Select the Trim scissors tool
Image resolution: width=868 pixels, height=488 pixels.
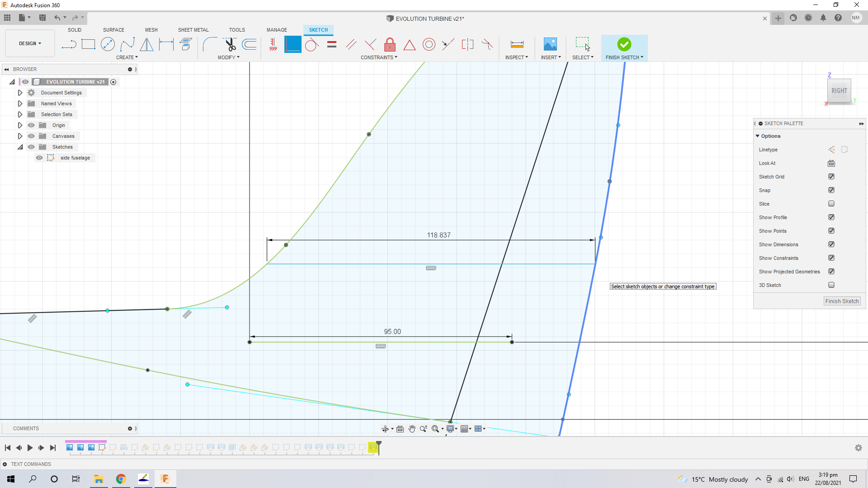pos(230,44)
